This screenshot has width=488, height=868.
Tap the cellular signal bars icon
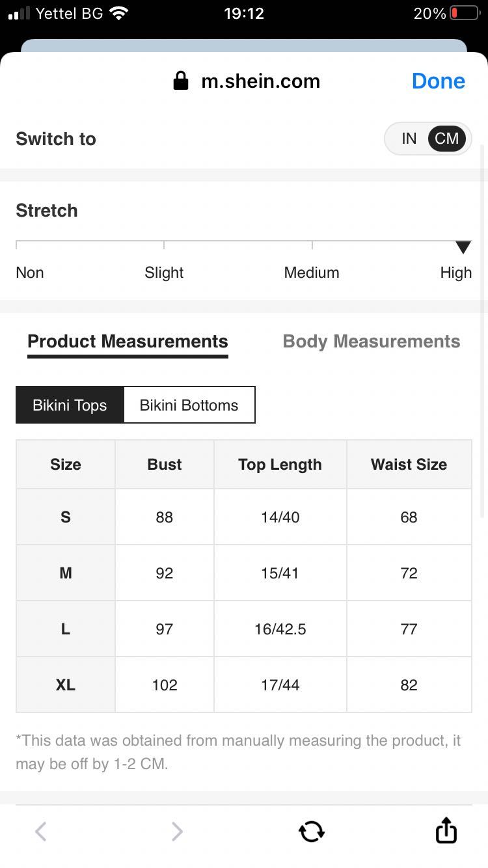click(20, 14)
